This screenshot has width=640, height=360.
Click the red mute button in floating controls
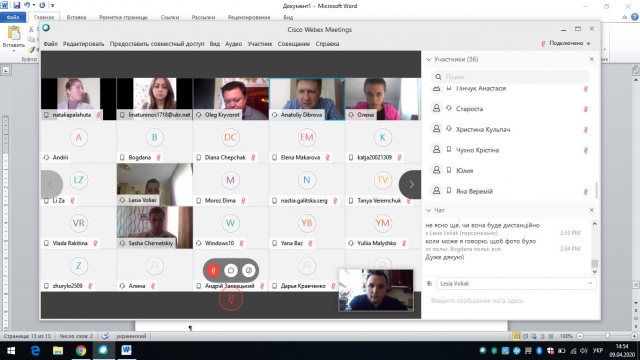tap(213, 270)
